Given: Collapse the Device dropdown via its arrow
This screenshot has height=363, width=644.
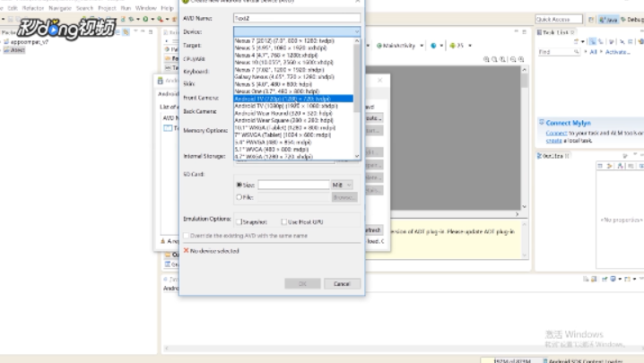Looking at the screenshot, I should coord(356,31).
